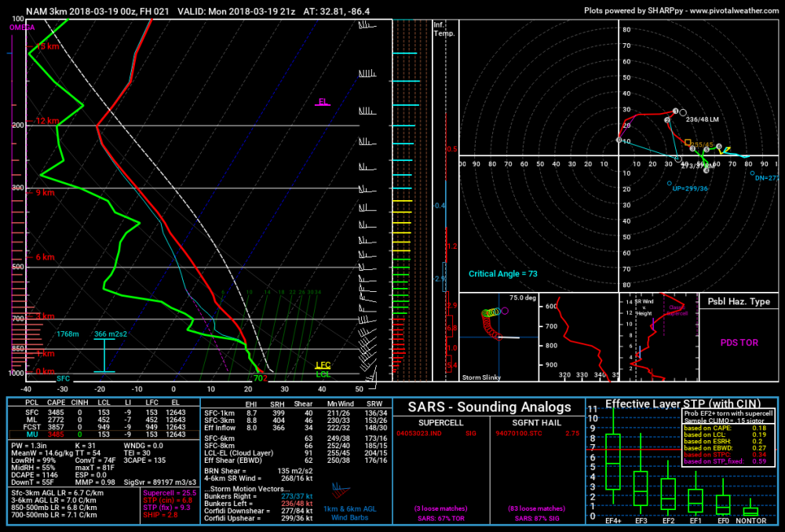Click the SARS - Sounding Analogs header

pos(489,407)
